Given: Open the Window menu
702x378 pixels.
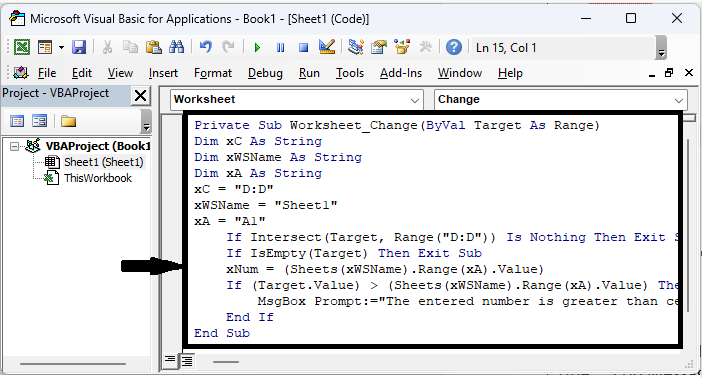Looking at the screenshot, I should [460, 73].
